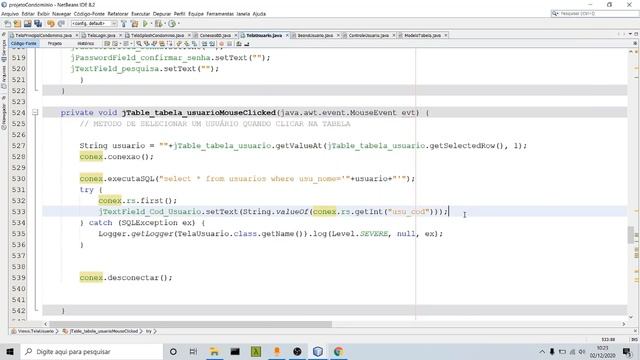Click the Uncomment icon in editor toolbar
This screenshot has height=360, width=640.
[x=247, y=44]
